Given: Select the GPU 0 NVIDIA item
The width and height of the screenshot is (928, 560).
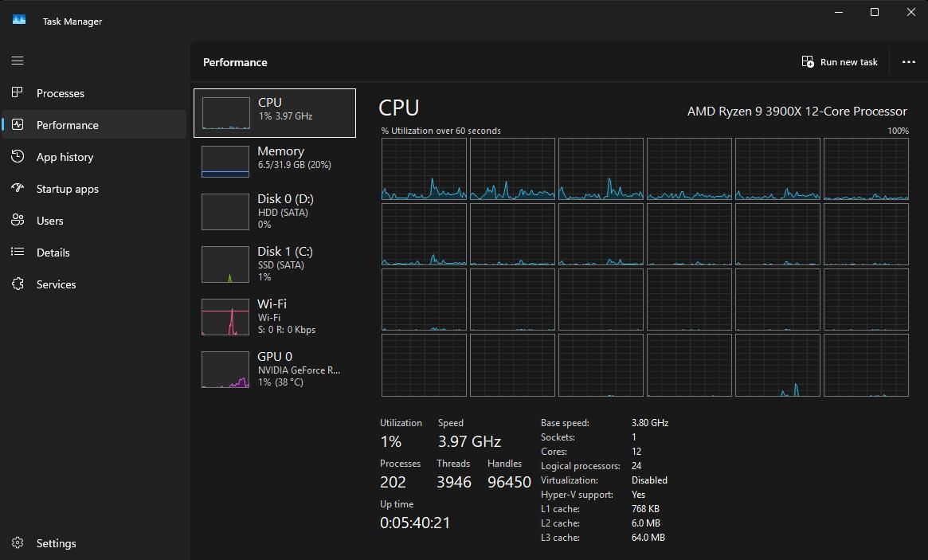Looking at the screenshot, I should click(x=275, y=370).
